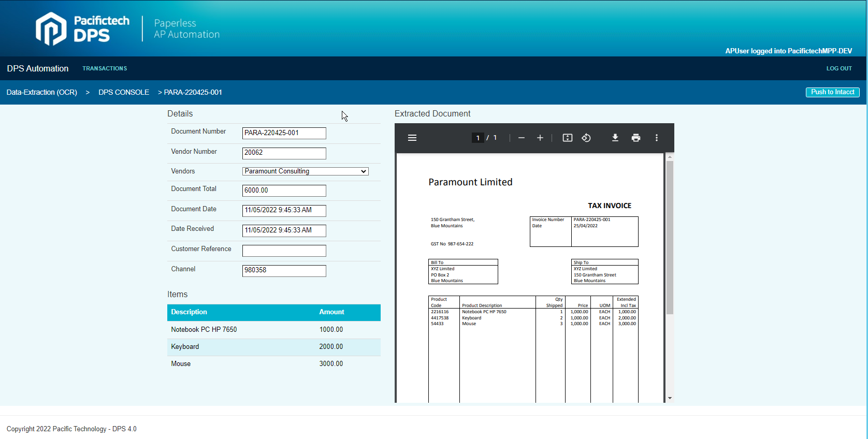Edit the Document Total field
The width and height of the screenshot is (868, 439).
pos(284,191)
